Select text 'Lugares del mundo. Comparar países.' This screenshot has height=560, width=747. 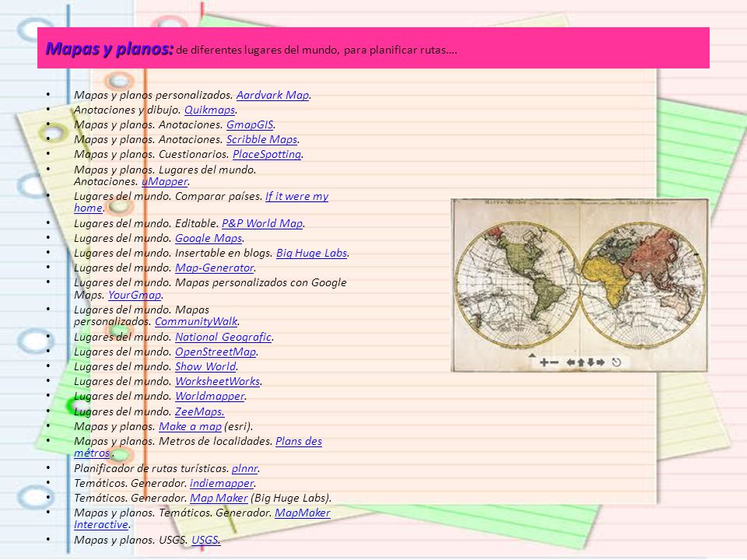click(168, 196)
